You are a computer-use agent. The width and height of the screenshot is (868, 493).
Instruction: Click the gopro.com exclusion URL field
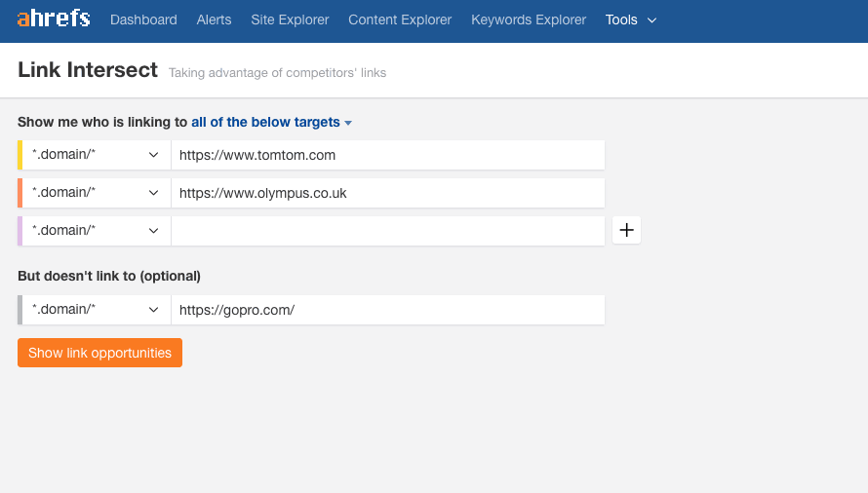click(388, 310)
